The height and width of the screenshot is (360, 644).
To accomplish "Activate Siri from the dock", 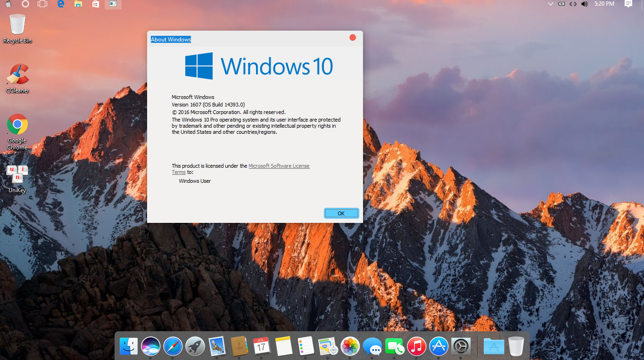I will [x=151, y=345].
